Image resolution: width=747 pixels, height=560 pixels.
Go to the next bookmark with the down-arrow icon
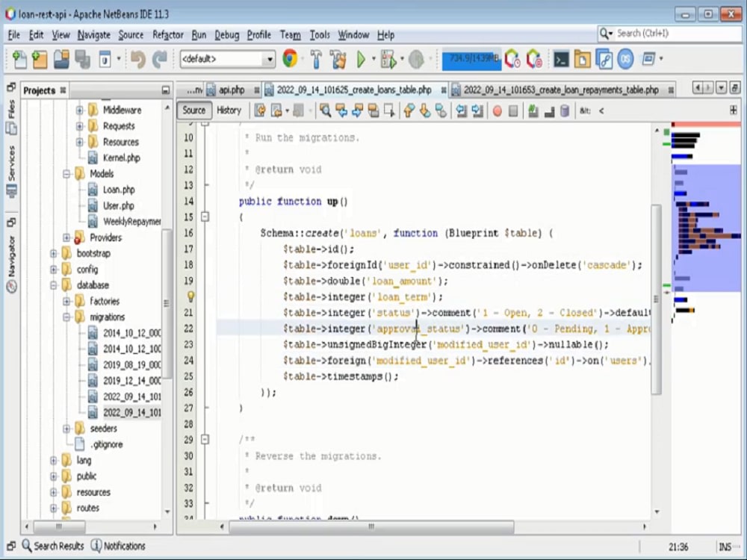coord(425,111)
